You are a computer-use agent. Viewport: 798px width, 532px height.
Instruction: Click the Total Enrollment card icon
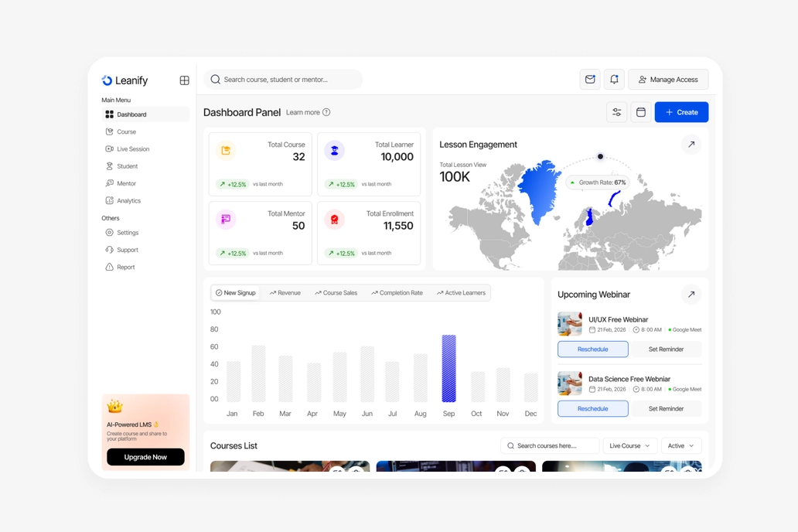(x=334, y=220)
